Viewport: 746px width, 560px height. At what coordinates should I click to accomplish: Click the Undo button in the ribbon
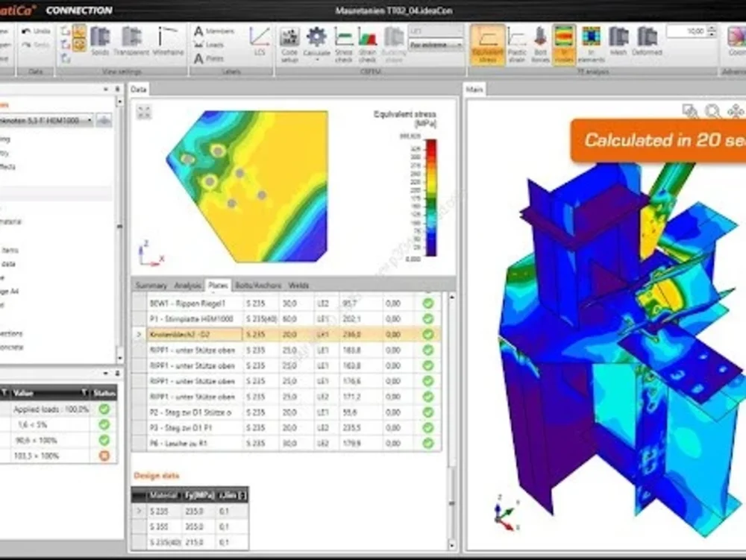[36, 31]
